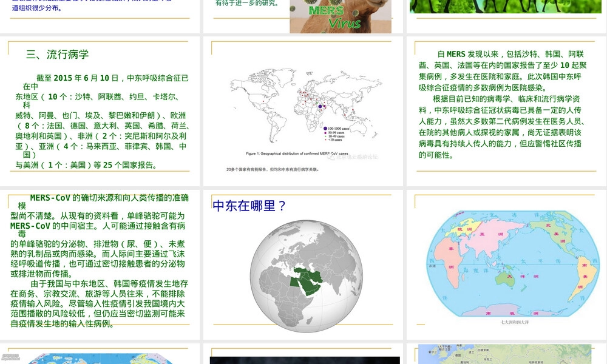This screenshot has width=607, height=364.
Task: Click the Figure 1 Geographical distribution caption
Action: 297,153
